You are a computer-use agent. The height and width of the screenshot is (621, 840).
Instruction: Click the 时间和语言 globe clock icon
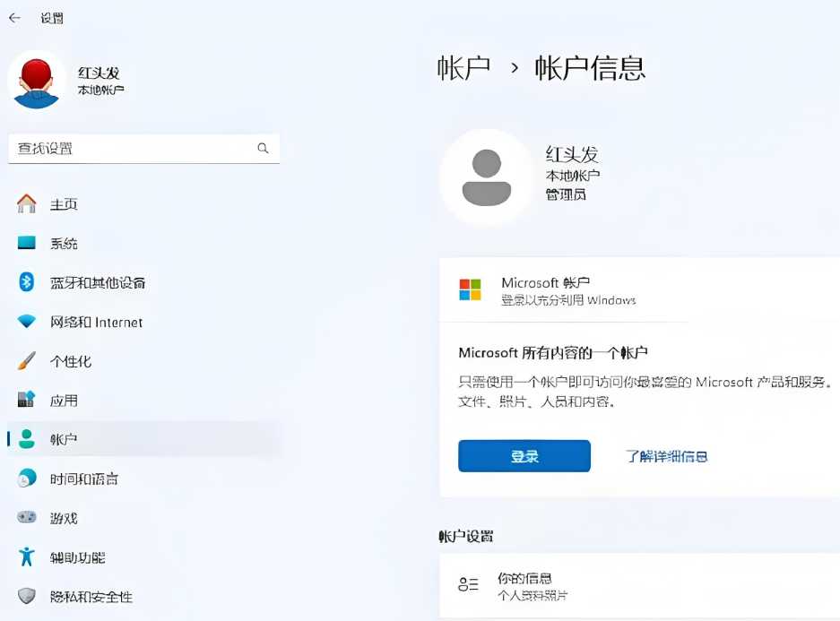[x=27, y=479]
